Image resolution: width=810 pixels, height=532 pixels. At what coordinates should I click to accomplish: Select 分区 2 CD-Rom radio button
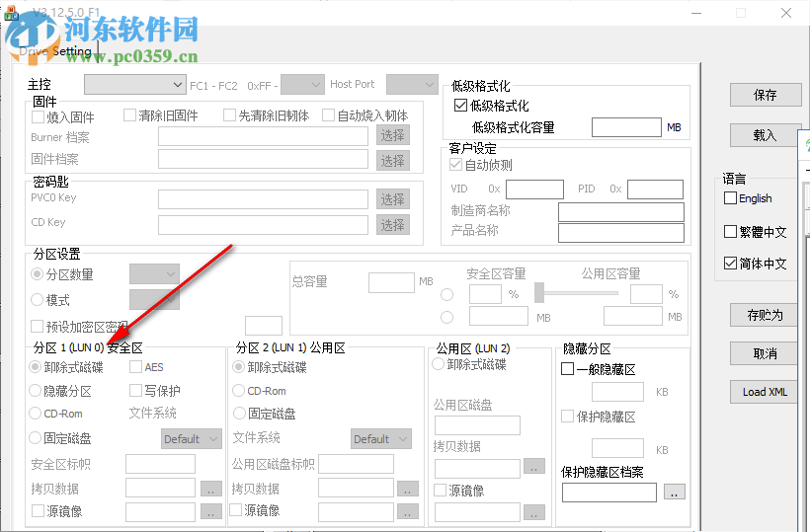[x=239, y=391]
